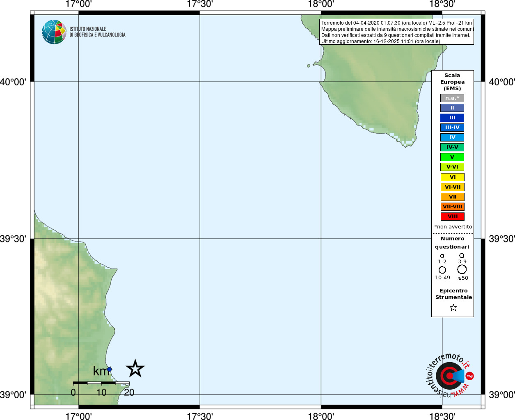Image resolution: width=515 pixels, height=420 pixels.
Task: Click the blue intensity dot near coast
Action: point(110,369)
